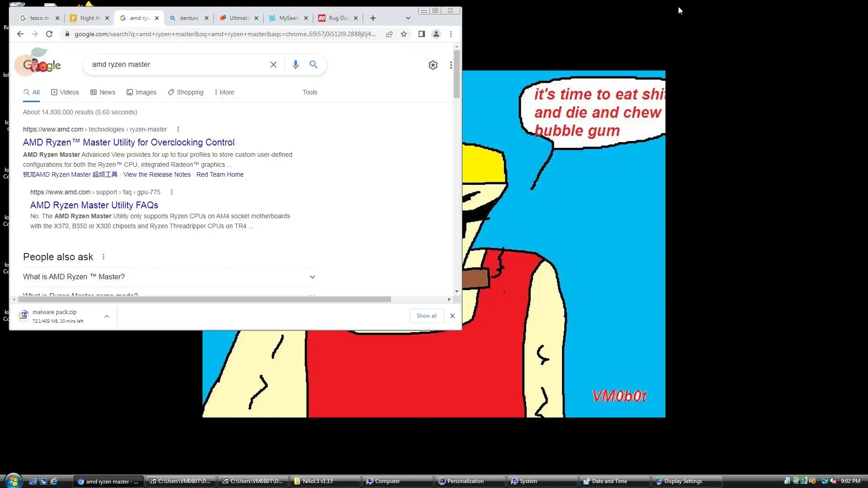Image resolution: width=868 pixels, height=488 pixels.
Task: Switch to the 'Night At' browser tab
Action: coord(88,18)
